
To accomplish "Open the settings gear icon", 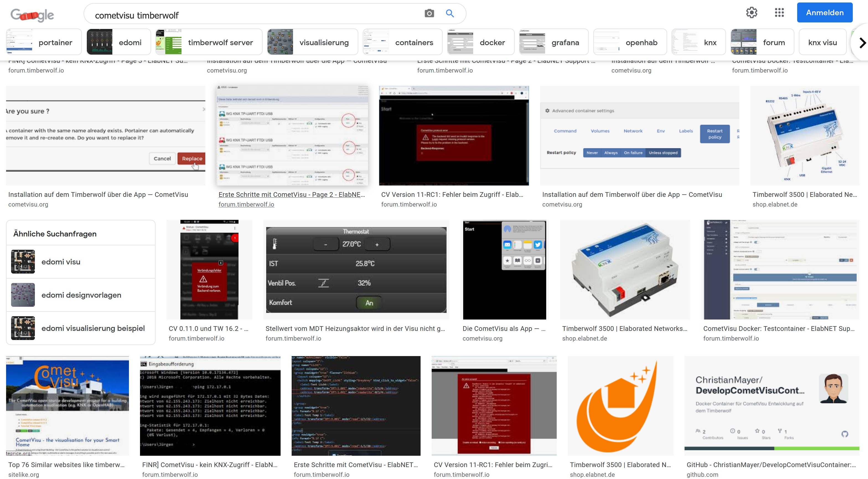I will (x=752, y=13).
